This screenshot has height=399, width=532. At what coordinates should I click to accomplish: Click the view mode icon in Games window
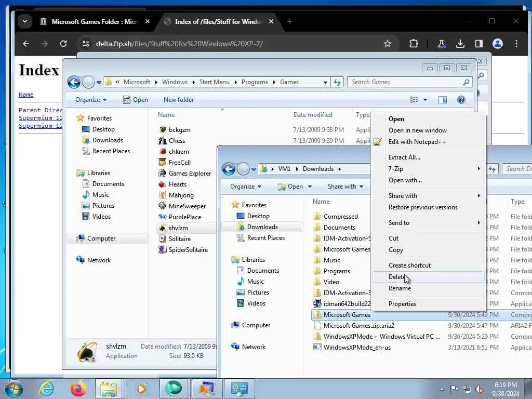click(x=414, y=100)
